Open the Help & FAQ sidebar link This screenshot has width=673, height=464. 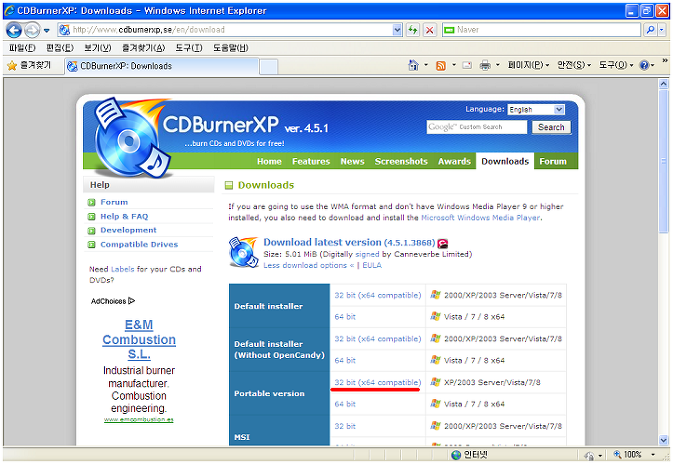[124, 216]
